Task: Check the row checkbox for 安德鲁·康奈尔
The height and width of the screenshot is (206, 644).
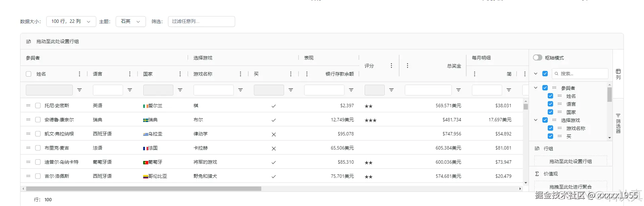Action: pos(38,120)
